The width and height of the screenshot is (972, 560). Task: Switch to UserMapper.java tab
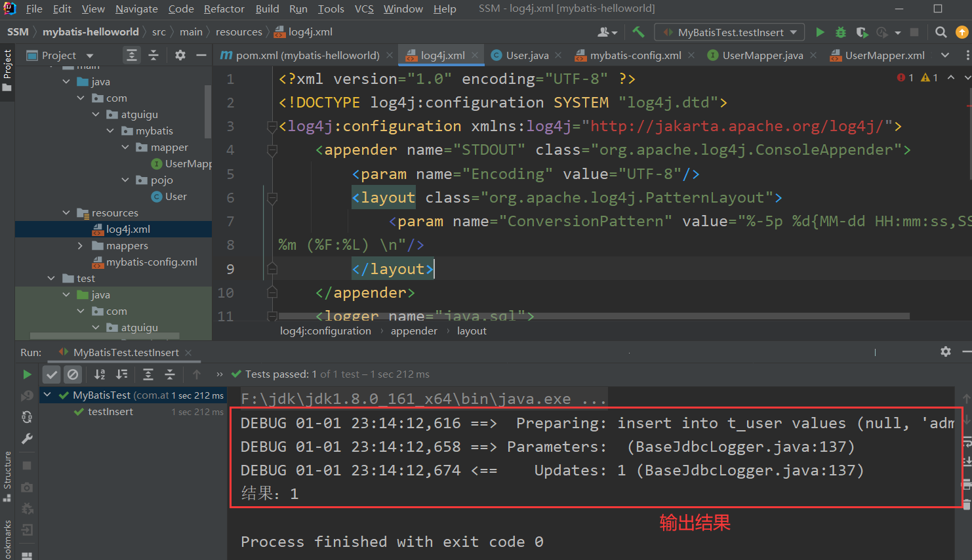762,55
